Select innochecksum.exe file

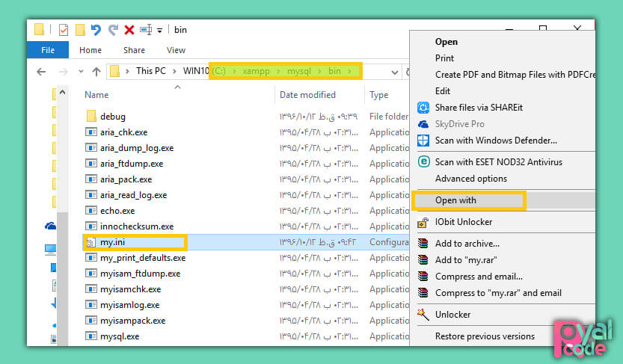(x=137, y=226)
